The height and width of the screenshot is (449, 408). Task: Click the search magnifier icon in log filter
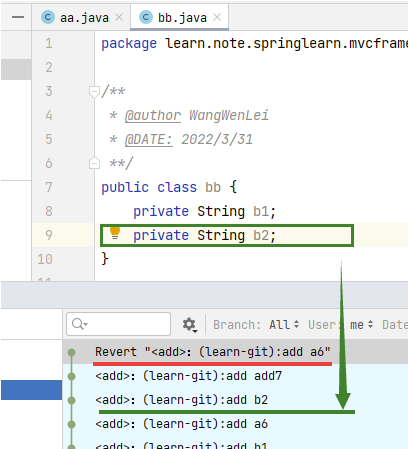[x=79, y=324]
